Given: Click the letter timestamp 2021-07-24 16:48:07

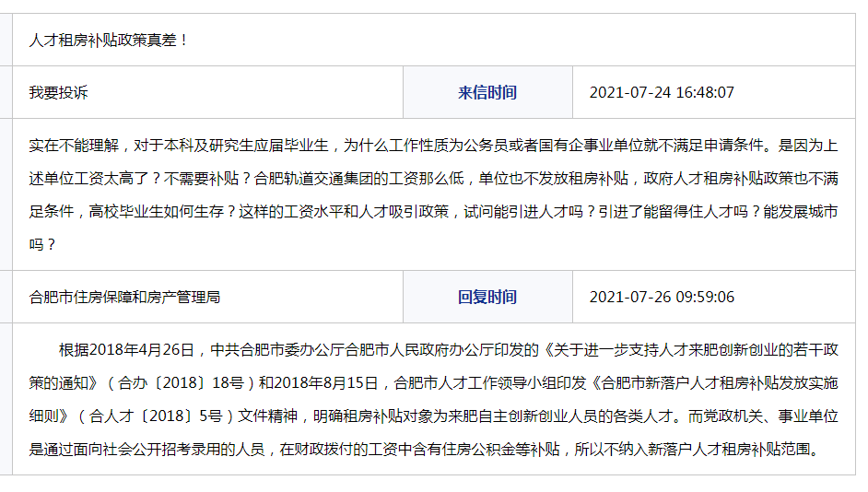Looking at the screenshot, I should pos(662,92).
